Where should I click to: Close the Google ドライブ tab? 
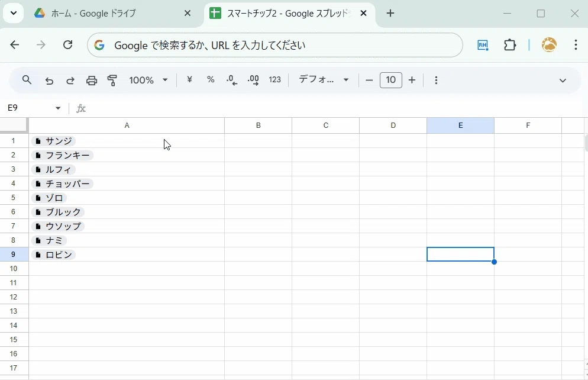188,14
